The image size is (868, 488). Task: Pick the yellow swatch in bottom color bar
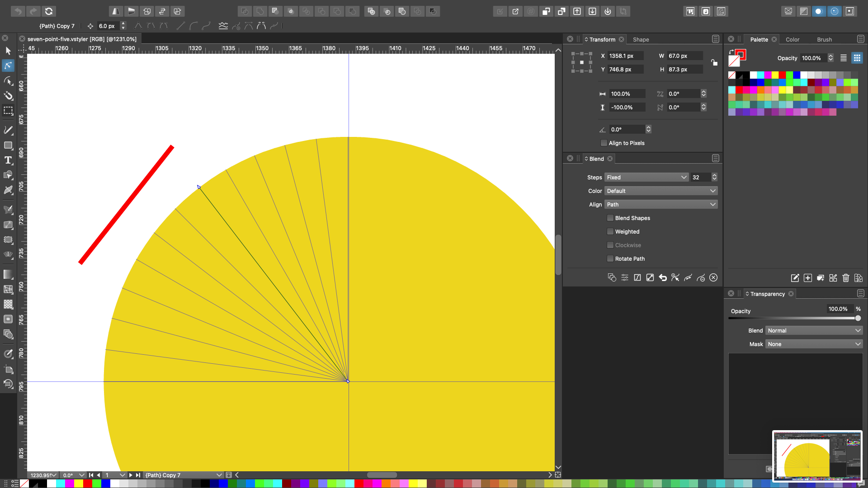(x=78, y=484)
